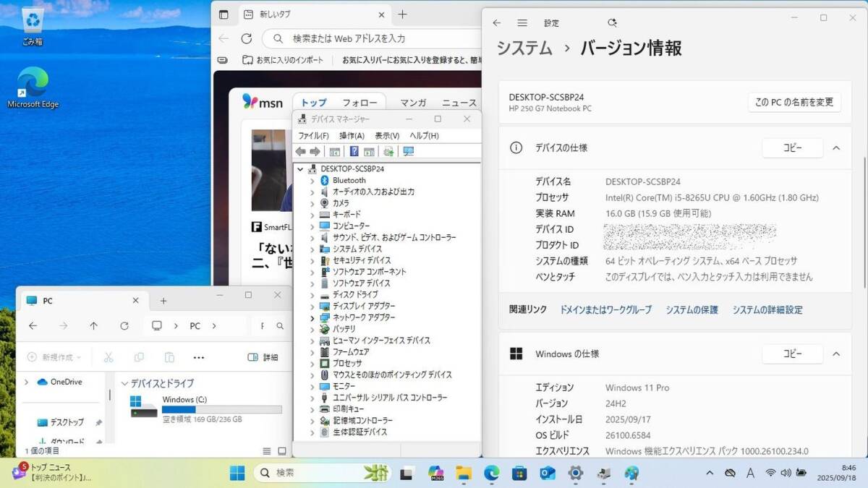868x488 pixels.
Task: Collapse the デバイスの仕様 section chevron
Action: pyautogui.click(x=836, y=148)
